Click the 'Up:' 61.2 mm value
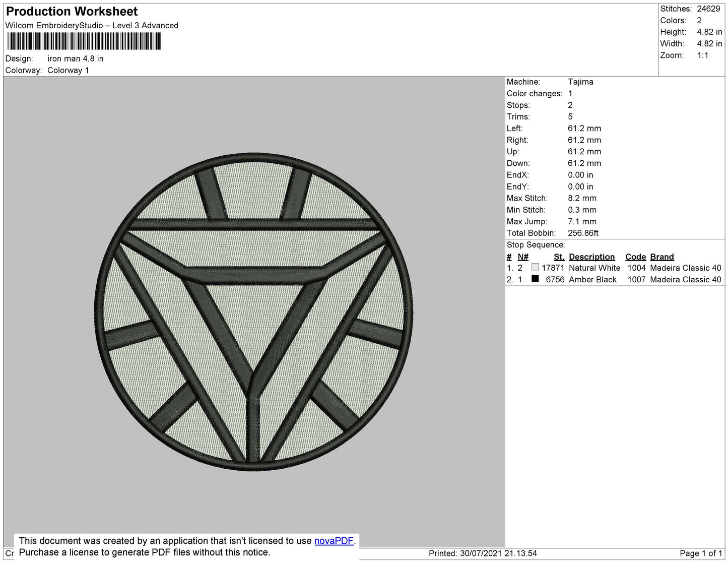This screenshot has height=563, width=728. 584,151
